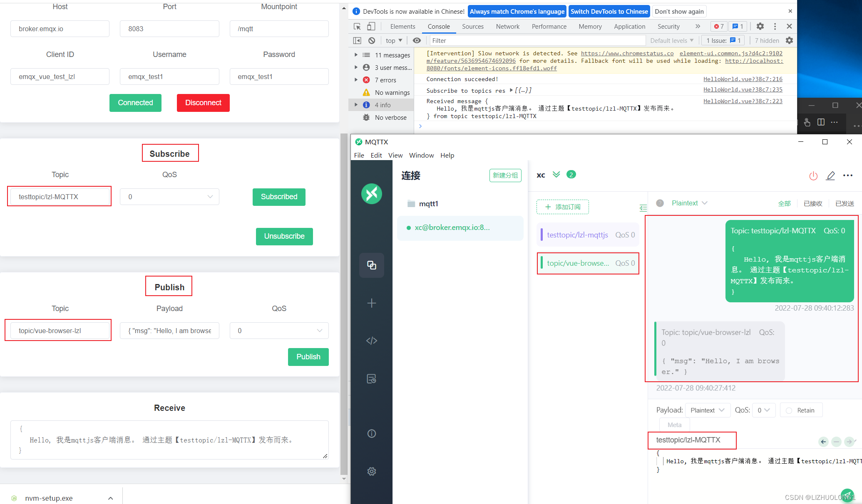This screenshot has width=862, height=504.
Task: Expand the connection details chevron next to xc
Action: [x=556, y=174]
